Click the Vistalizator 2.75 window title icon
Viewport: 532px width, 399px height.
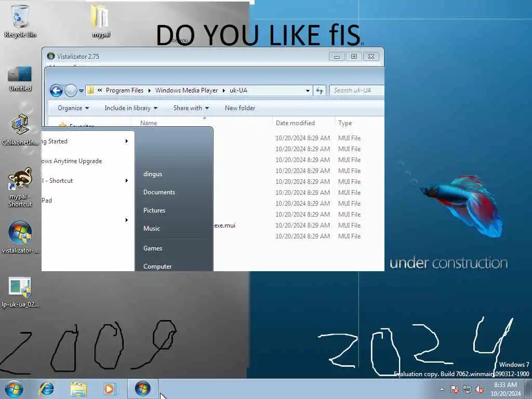point(51,56)
